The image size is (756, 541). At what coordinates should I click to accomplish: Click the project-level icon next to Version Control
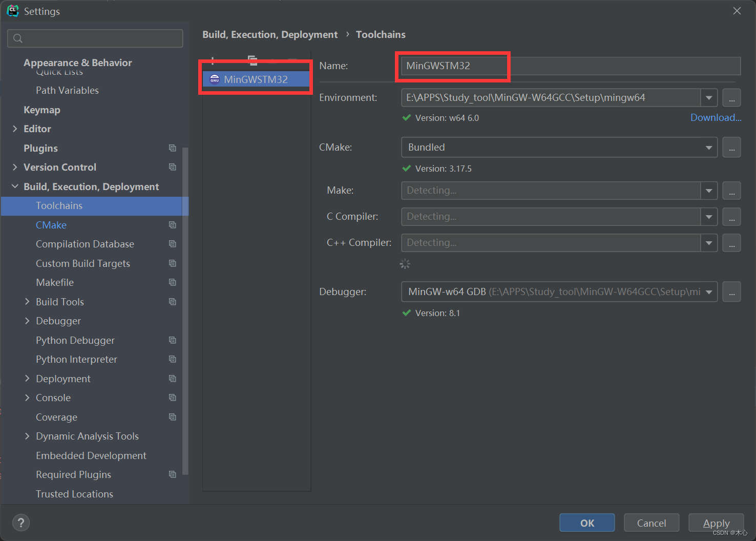point(173,167)
